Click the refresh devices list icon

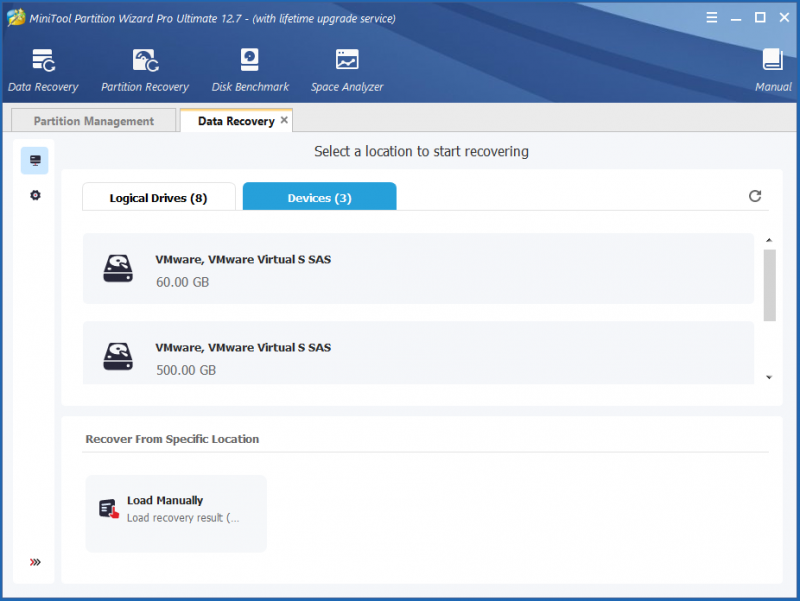click(x=755, y=196)
